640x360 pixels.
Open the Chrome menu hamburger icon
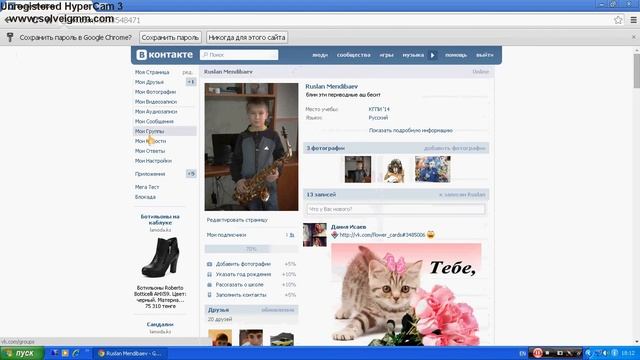coord(633,20)
